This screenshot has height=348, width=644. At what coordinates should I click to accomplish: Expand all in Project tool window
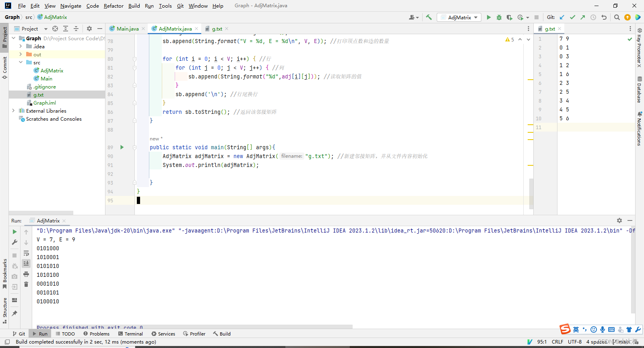coord(66,29)
